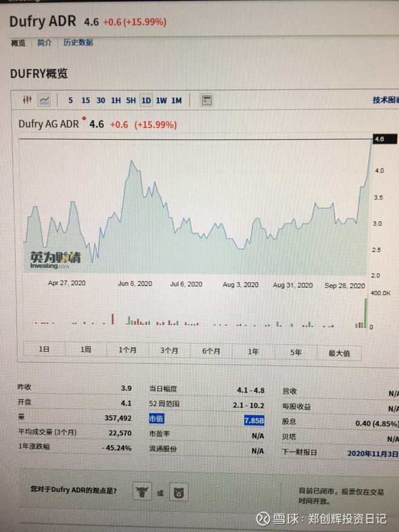Click the 开盘 value 4.1
Image resolution: width=399 pixels, height=532 pixels.
point(126,403)
